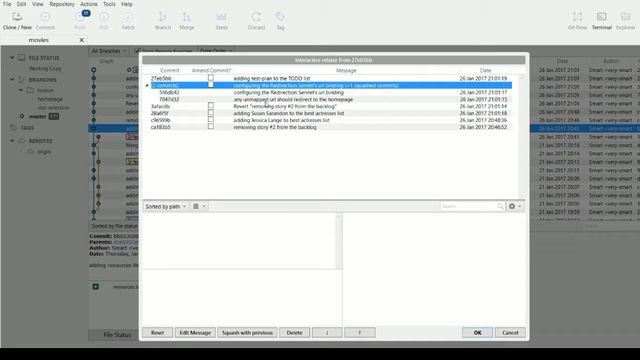Open the Repository menu
The width and height of the screenshot is (640, 360).
(62, 4)
